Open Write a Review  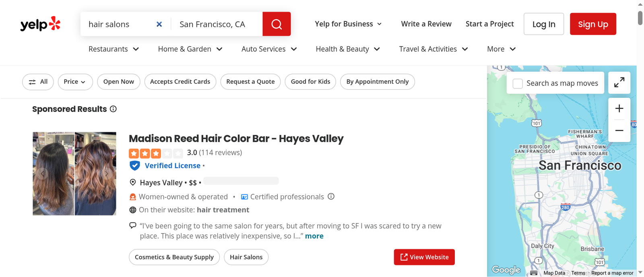(x=426, y=24)
